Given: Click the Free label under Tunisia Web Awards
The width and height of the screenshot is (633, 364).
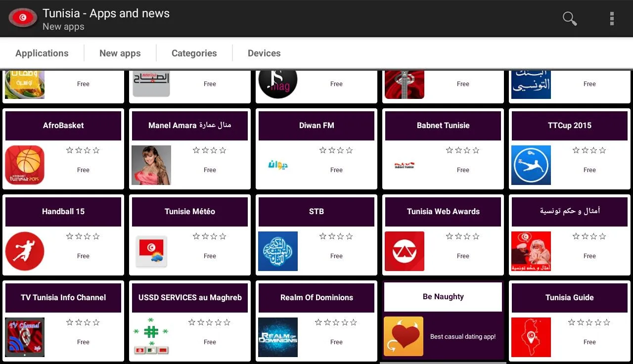Looking at the screenshot, I should [x=463, y=256].
